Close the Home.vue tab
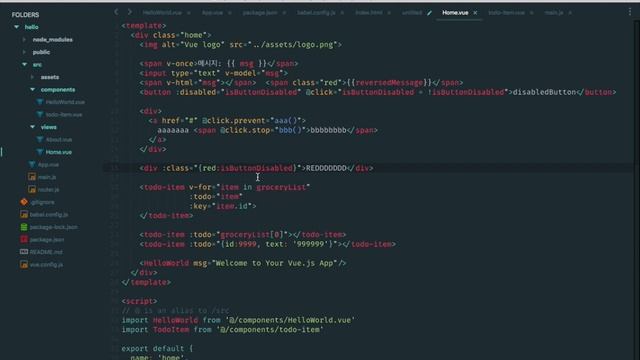The image size is (640, 360). (x=475, y=13)
